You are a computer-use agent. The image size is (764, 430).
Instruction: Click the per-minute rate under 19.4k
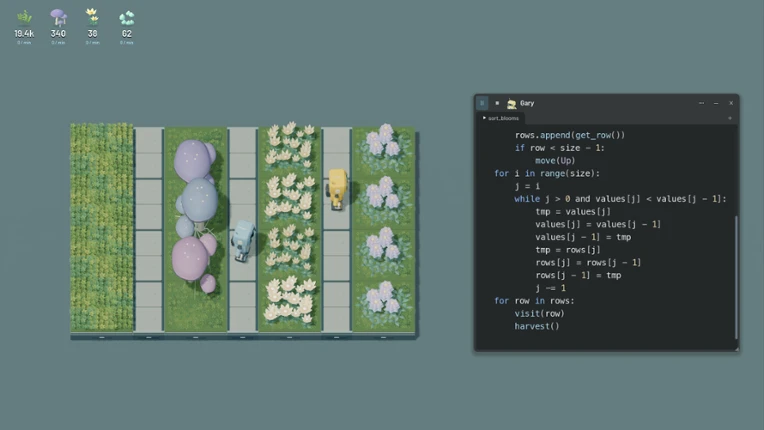tap(24, 43)
